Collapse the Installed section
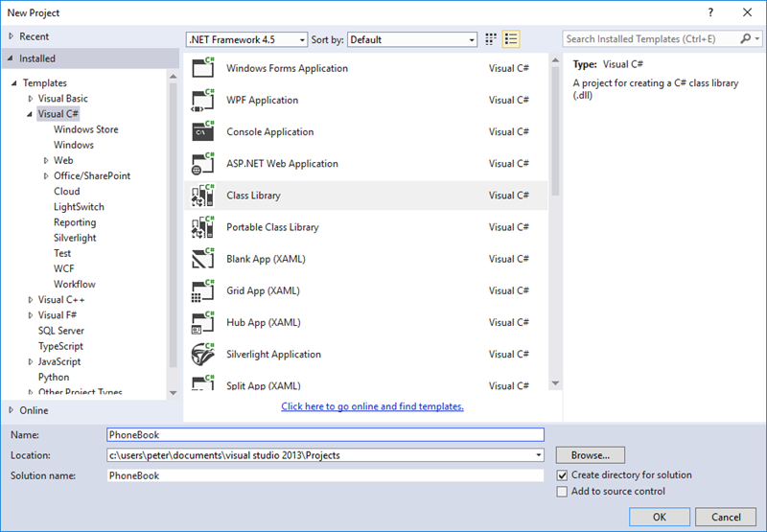This screenshot has height=532, width=767. point(11,58)
